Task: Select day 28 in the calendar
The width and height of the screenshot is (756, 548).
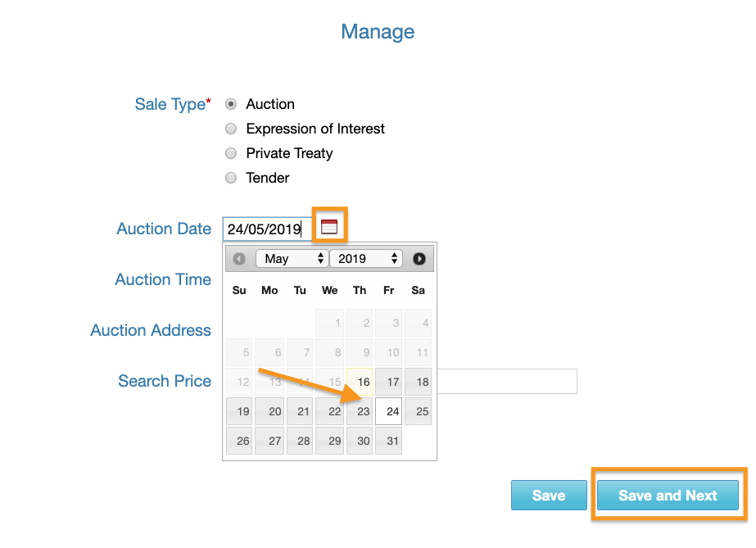Action: (x=300, y=441)
